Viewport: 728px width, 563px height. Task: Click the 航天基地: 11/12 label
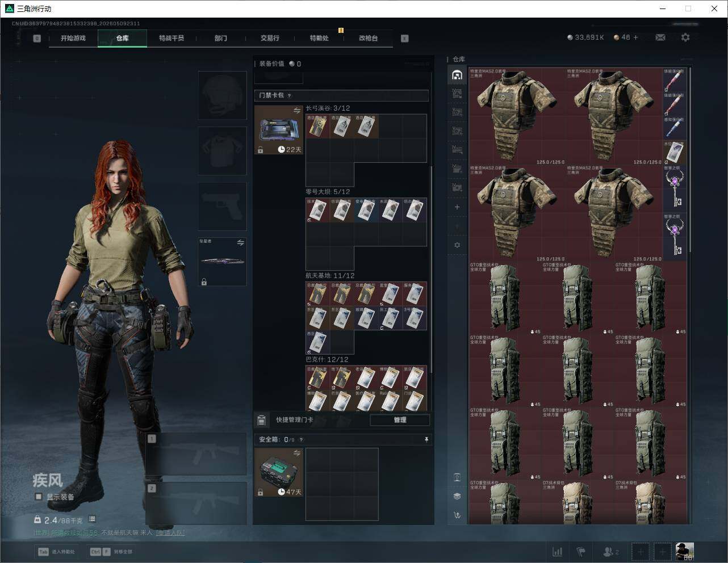(330, 275)
